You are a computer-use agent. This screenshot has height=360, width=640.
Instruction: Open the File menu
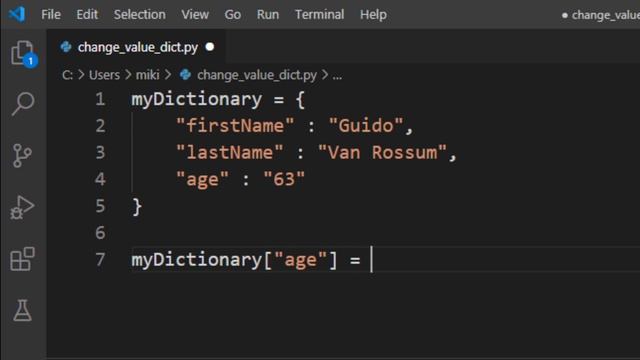(x=51, y=15)
